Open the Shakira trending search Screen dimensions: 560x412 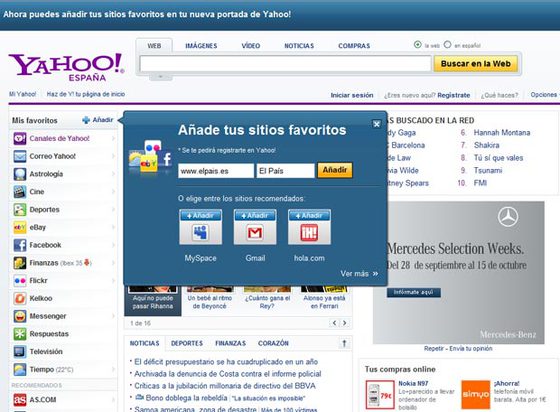pyautogui.click(x=486, y=145)
